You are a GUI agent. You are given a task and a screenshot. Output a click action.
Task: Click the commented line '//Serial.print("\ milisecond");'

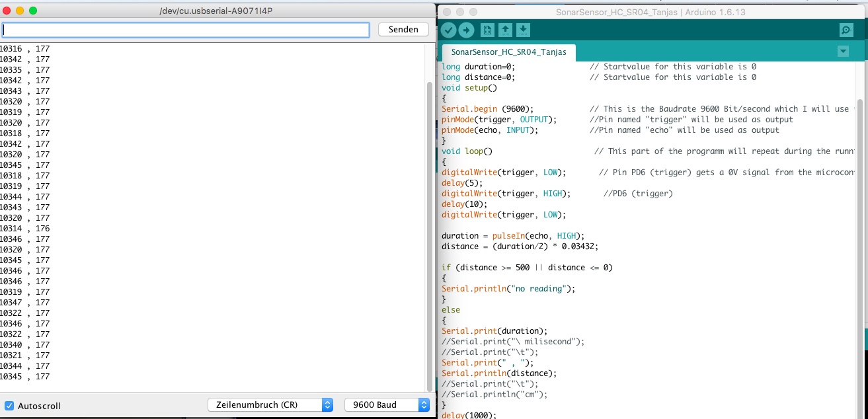tap(513, 342)
